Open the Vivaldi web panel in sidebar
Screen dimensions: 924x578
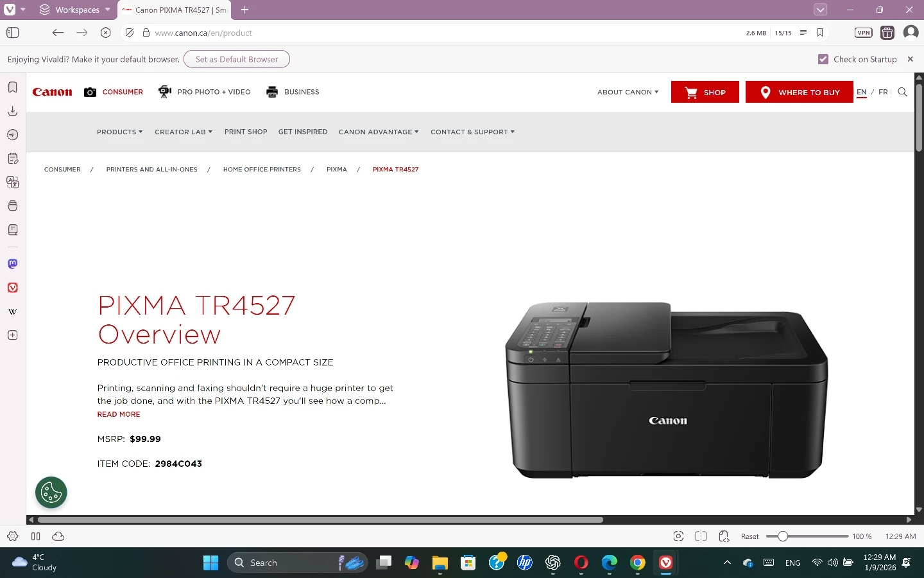(x=12, y=288)
